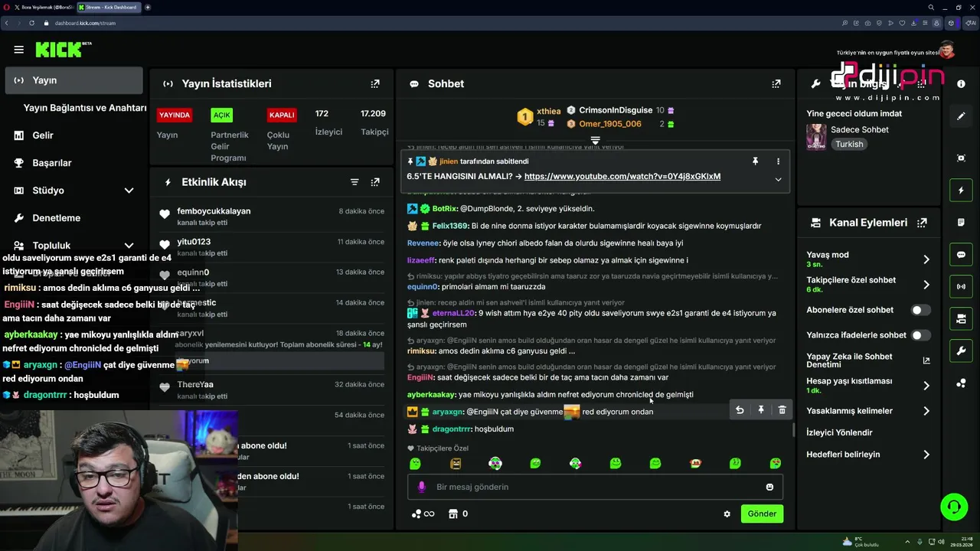The width and height of the screenshot is (980, 551).
Task: Toggle Abonelere özel sohbet switch
Action: point(921,310)
